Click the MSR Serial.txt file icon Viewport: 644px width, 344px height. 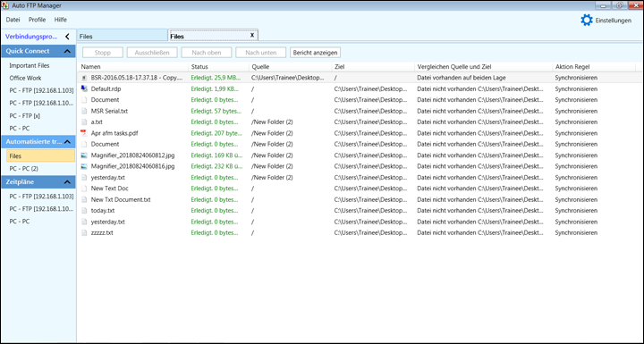84,111
